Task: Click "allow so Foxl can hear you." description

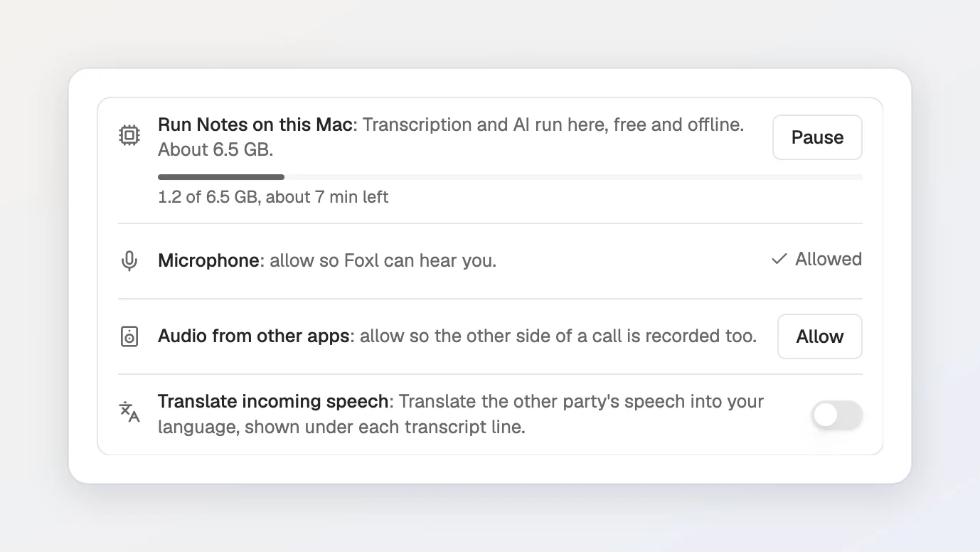Action: coord(383,260)
